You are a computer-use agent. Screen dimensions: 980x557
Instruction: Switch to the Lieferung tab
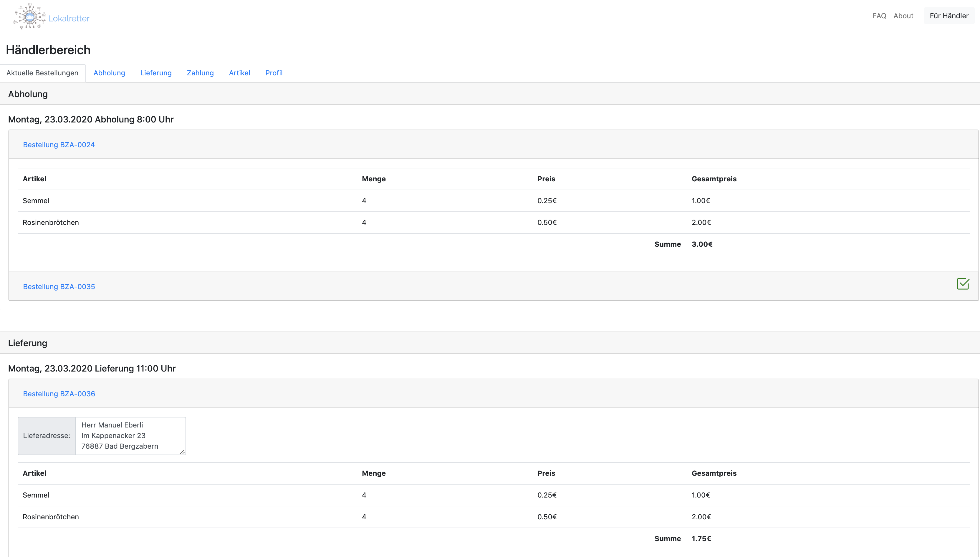point(156,73)
